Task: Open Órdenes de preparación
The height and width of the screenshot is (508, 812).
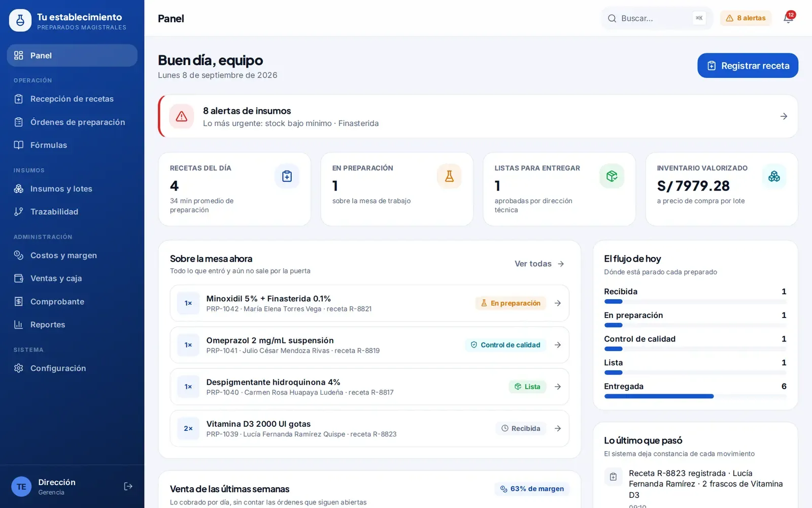Action: (72, 122)
